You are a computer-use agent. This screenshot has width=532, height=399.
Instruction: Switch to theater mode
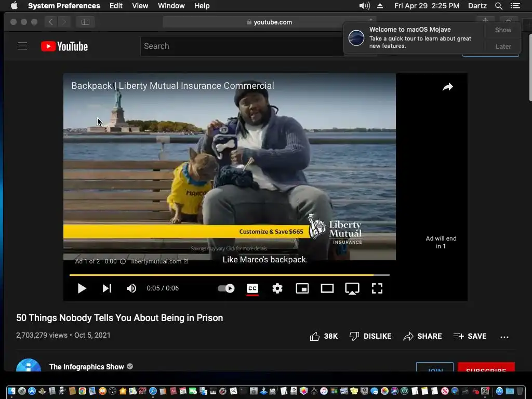pos(327,288)
